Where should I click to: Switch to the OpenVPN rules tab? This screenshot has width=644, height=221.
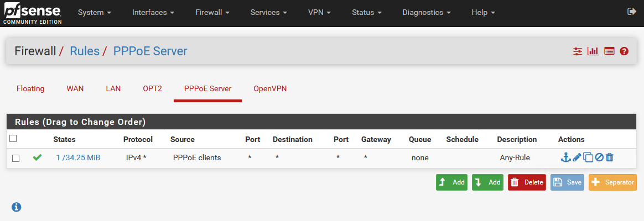click(x=270, y=88)
